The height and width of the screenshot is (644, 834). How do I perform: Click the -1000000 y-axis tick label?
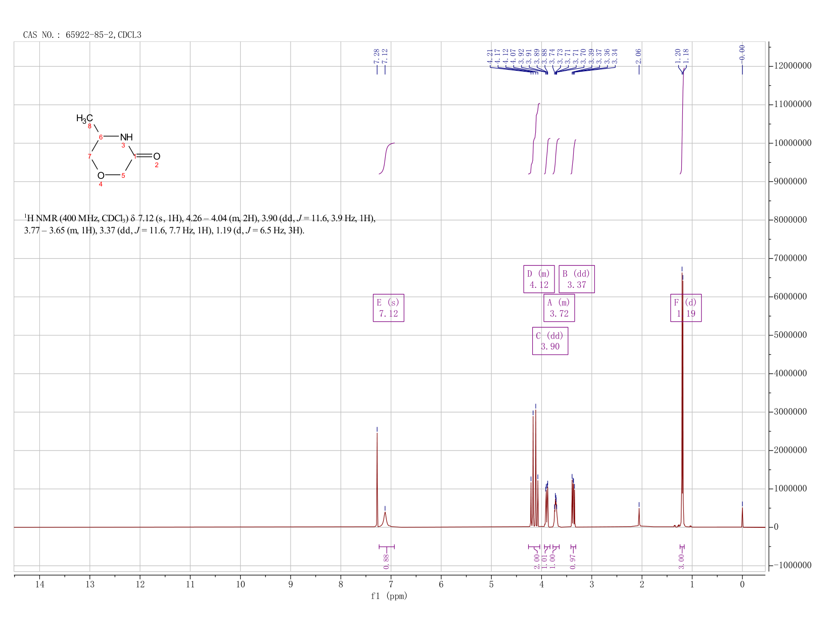[x=790, y=565]
